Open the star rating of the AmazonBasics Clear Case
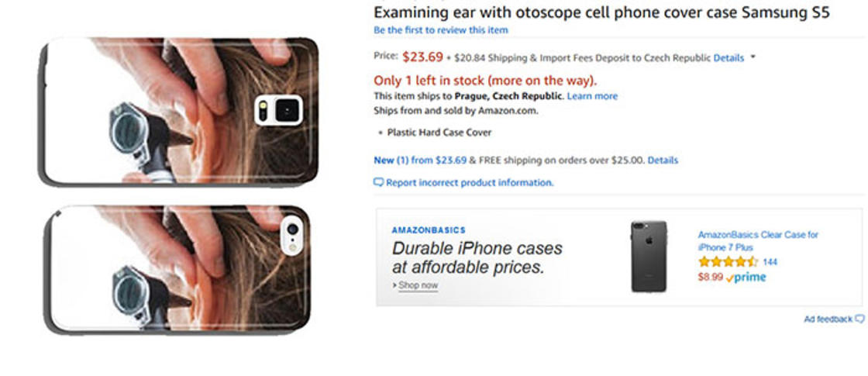 727,262
